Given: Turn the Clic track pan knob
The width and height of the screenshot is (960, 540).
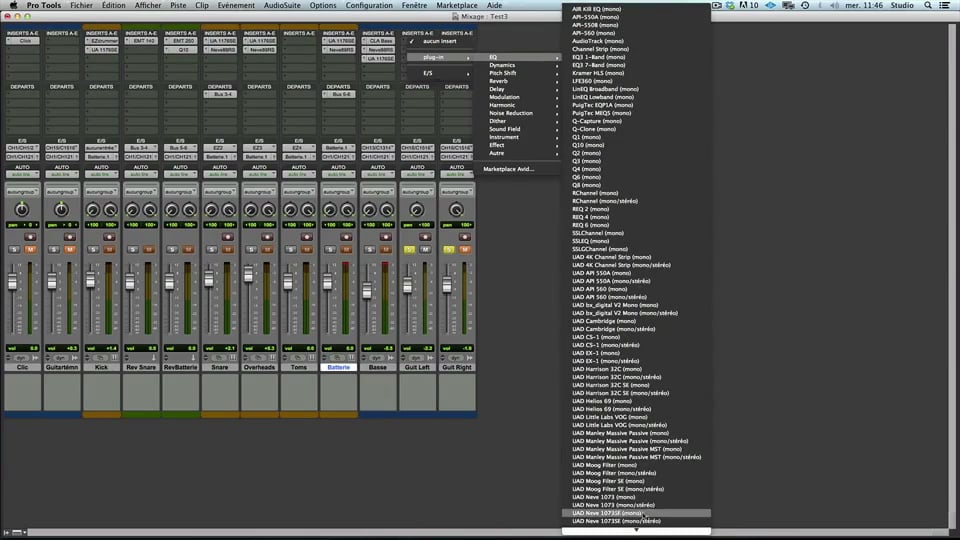Looking at the screenshot, I should click(22, 209).
